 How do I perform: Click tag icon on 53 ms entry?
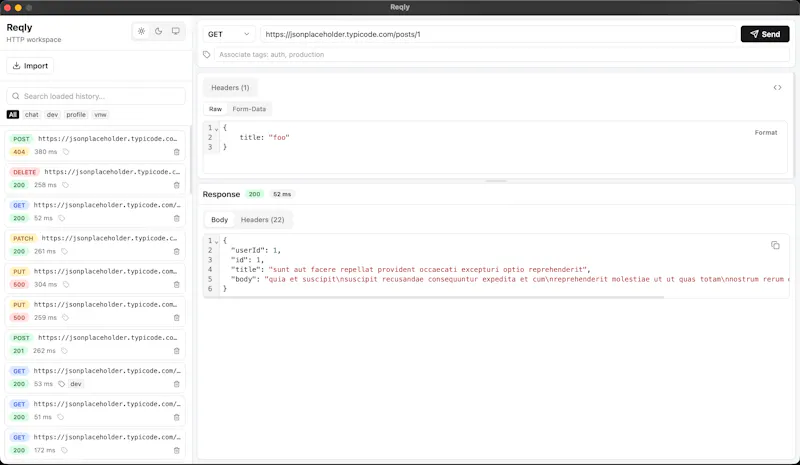[61, 384]
